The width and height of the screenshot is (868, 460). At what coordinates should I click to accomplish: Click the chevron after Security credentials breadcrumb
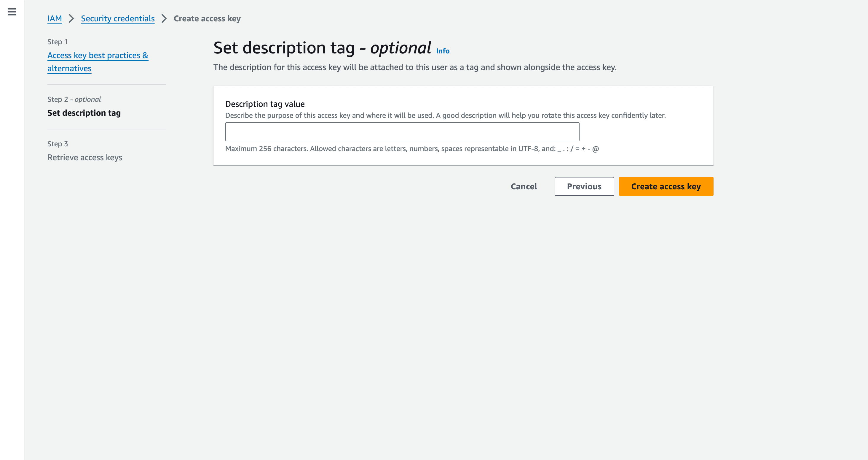click(x=164, y=18)
